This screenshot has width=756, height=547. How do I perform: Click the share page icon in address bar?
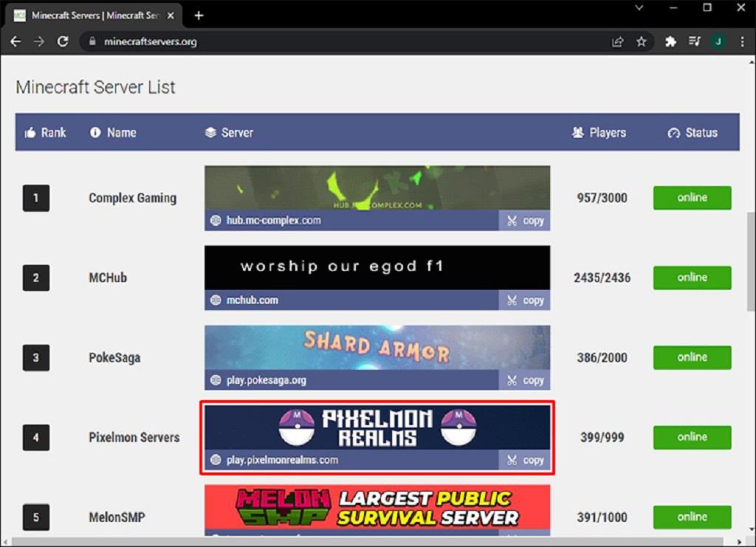point(618,42)
